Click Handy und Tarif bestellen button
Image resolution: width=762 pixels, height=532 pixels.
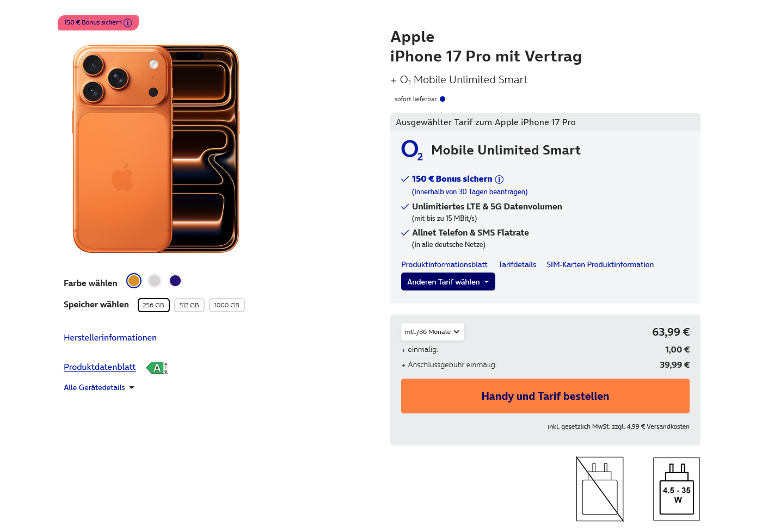(x=545, y=396)
